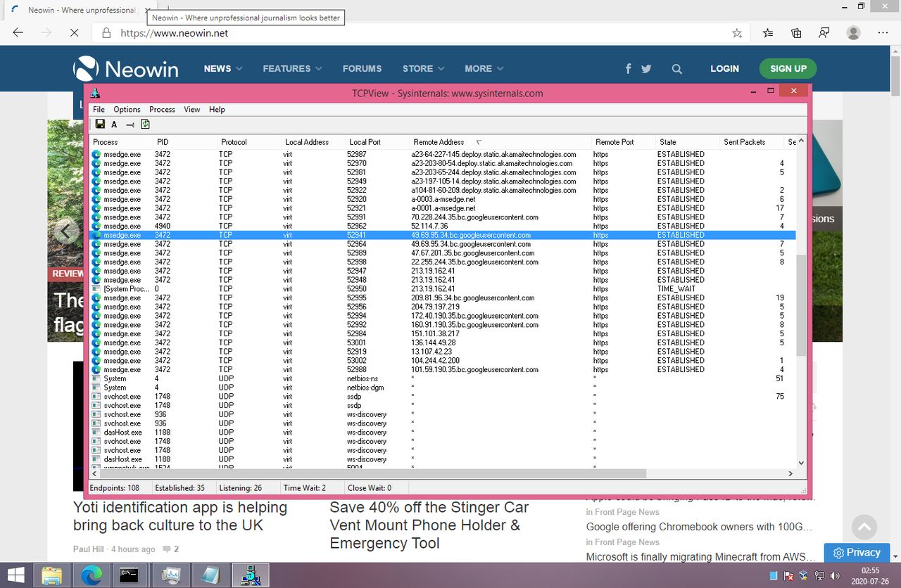The width and height of the screenshot is (901, 588).
Task: Click the Neowin logo on the website
Action: coord(126,69)
